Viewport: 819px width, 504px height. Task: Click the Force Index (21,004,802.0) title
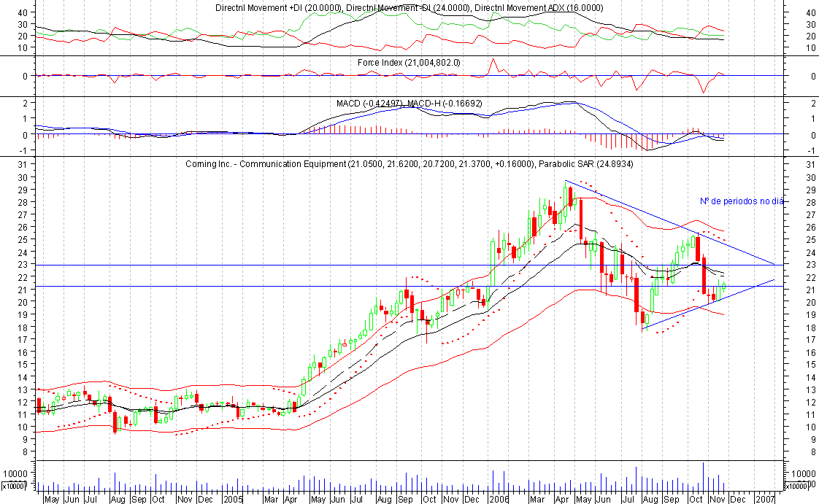(x=409, y=63)
